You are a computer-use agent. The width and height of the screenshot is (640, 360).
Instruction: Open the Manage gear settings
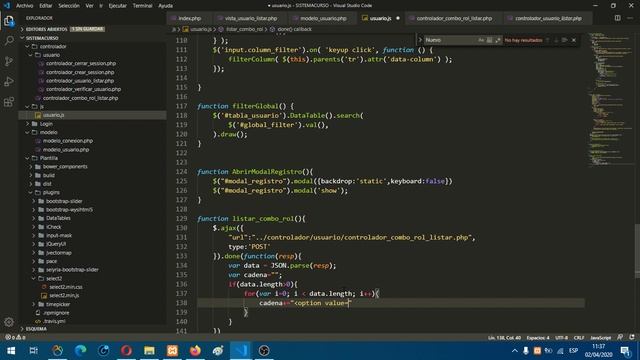pyautogui.click(x=9, y=322)
